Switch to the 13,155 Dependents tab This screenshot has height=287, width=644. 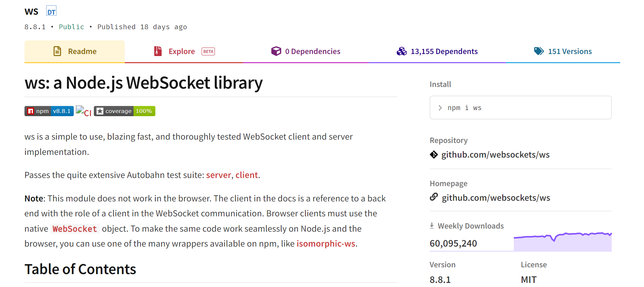[437, 51]
